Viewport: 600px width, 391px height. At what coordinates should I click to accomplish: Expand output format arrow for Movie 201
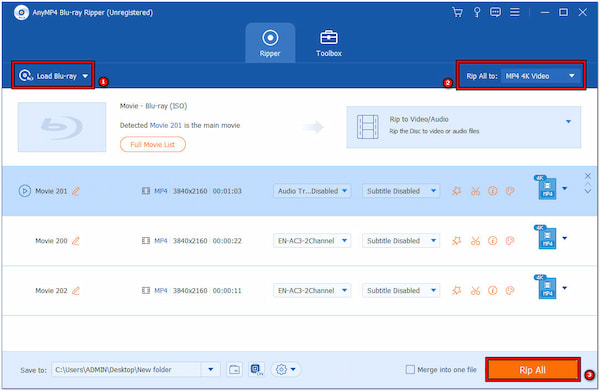(565, 188)
